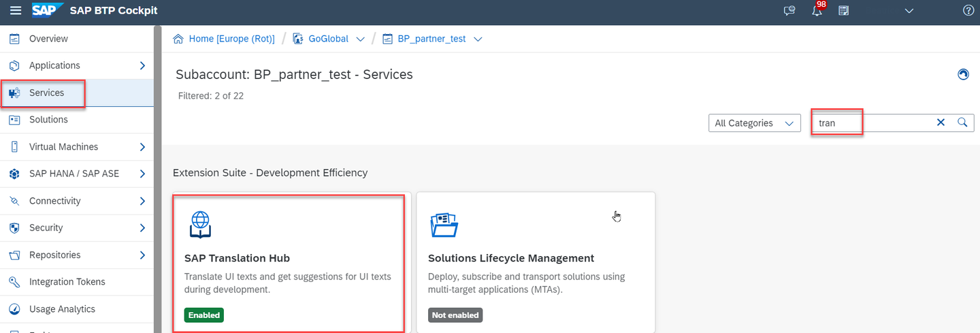Open Usage Analytics menu item
The height and width of the screenshot is (333, 980).
click(77, 309)
